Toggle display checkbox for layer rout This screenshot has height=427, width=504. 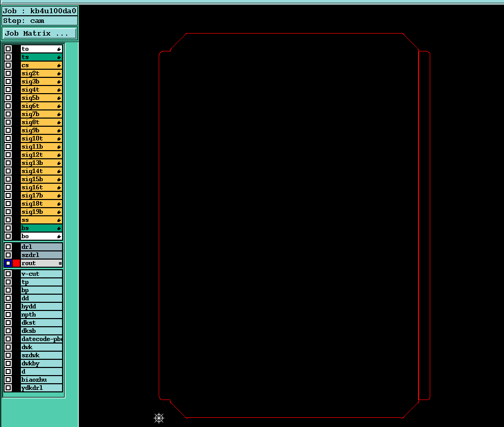(8, 263)
